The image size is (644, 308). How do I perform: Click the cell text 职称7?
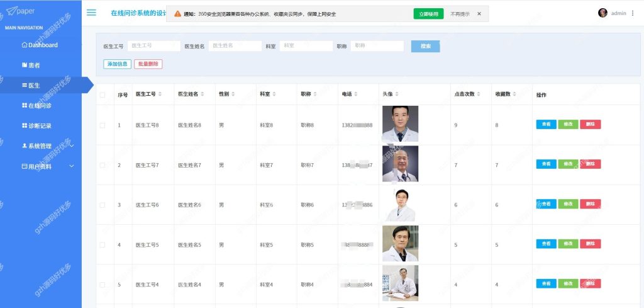307,165
